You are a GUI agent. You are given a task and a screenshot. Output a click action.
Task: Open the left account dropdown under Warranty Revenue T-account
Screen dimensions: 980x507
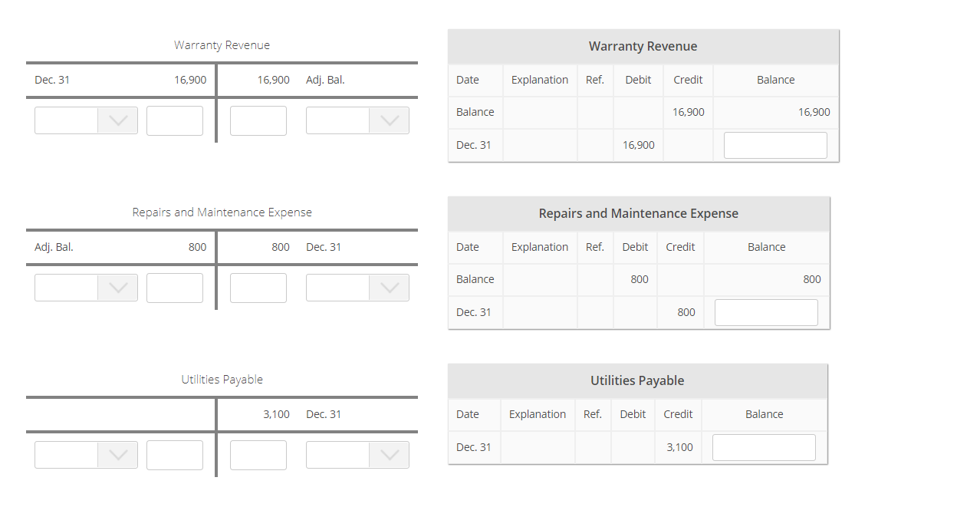coord(85,120)
